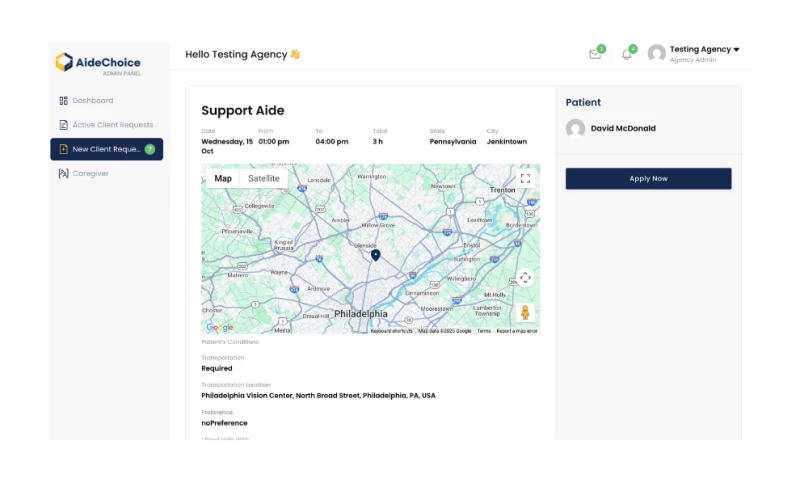Image resolution: width=800 pixels, height=480 pixels.
Task: Open the notifications bell icon
Action: tap(627, 54)
